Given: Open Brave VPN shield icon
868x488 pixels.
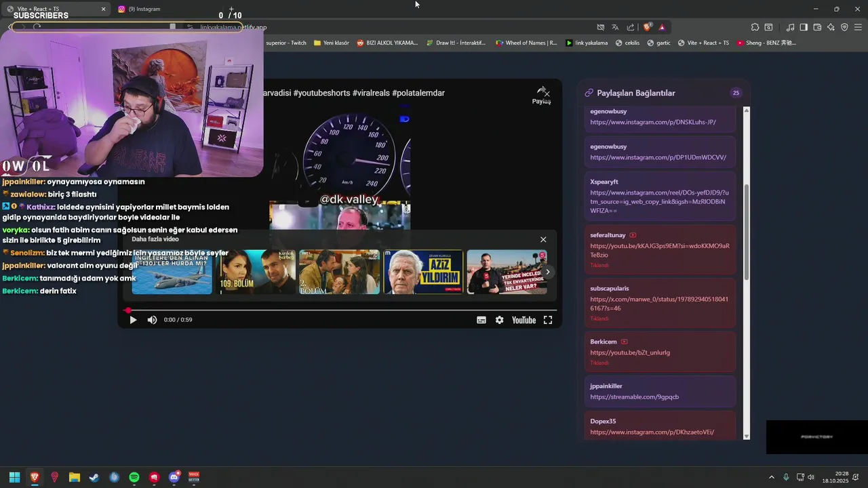Looking at the screenshot, I should (x=844, y=27).
